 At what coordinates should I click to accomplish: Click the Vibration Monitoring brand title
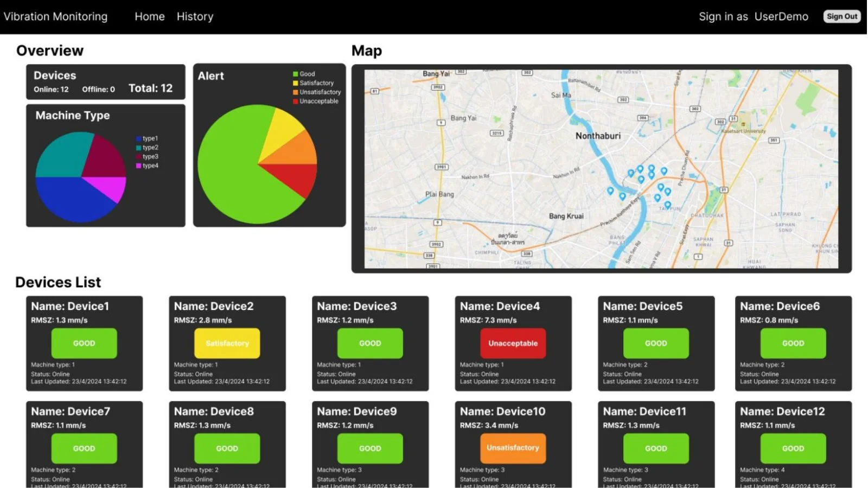[55, 17]
